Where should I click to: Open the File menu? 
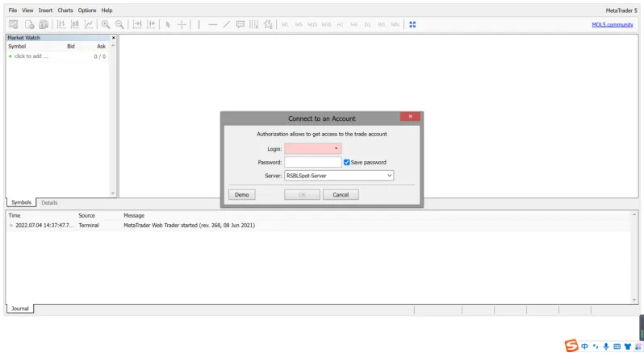click(x=13, y=10)
